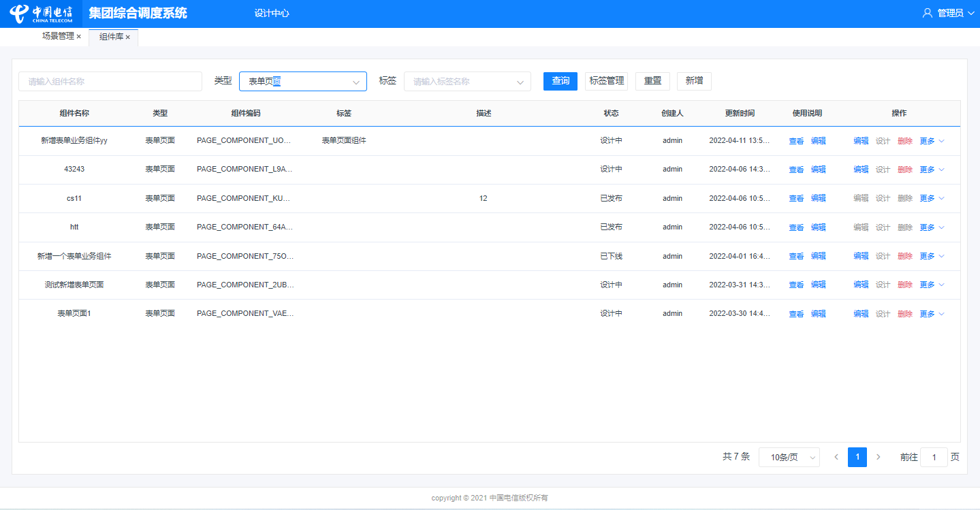Expand 更多 for row cs11
The height and width of the screenshot is (510, 980).
[x=932, y=198]
